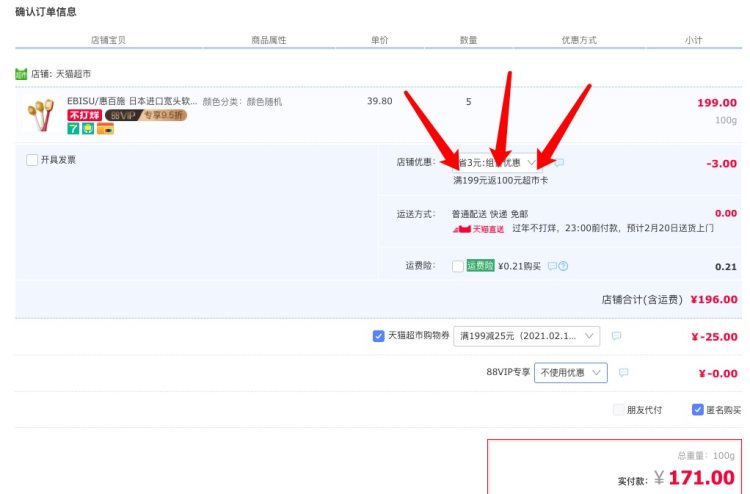Click the question mark help icon for 运费险

(x=563, y=266)
